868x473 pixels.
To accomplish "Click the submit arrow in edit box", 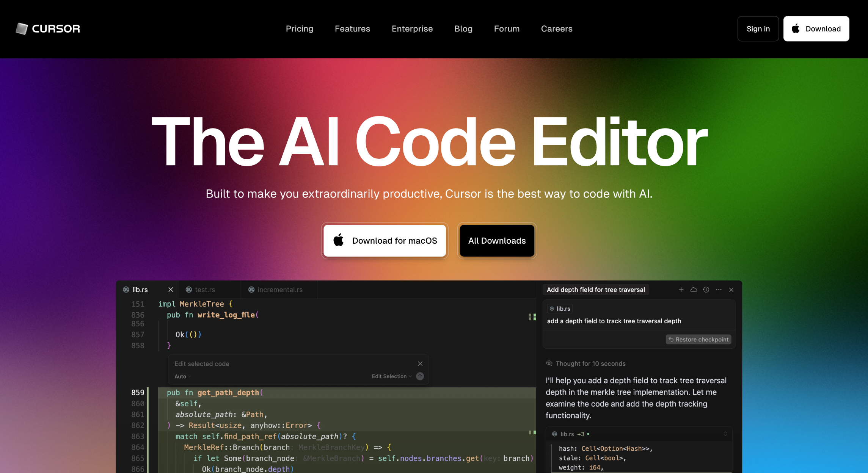I will [x=420, y=376].
